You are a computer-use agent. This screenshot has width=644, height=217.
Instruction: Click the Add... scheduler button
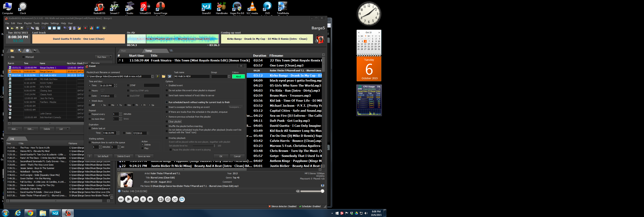pyautogui.click(x=14, y=129)
